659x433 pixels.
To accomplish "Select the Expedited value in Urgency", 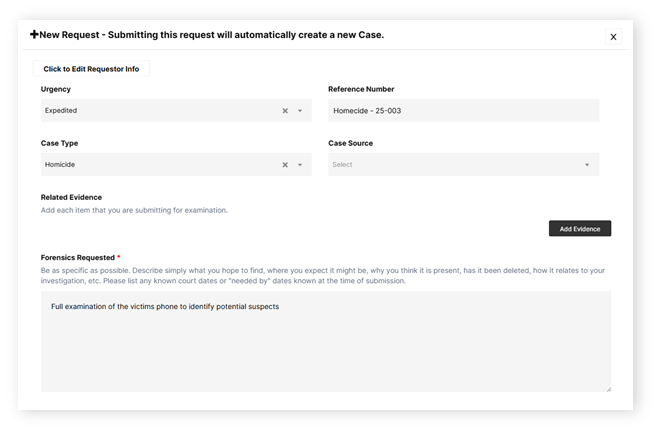I will click(62, 111).
